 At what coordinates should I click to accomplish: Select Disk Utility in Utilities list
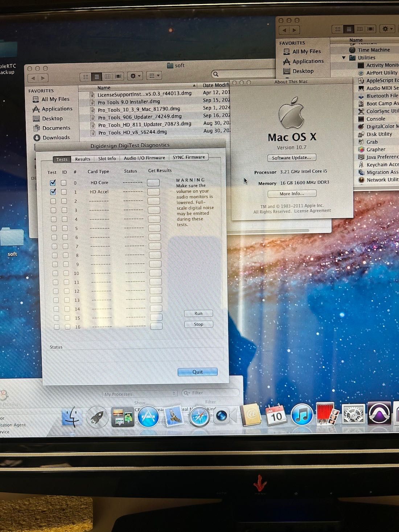379,134
